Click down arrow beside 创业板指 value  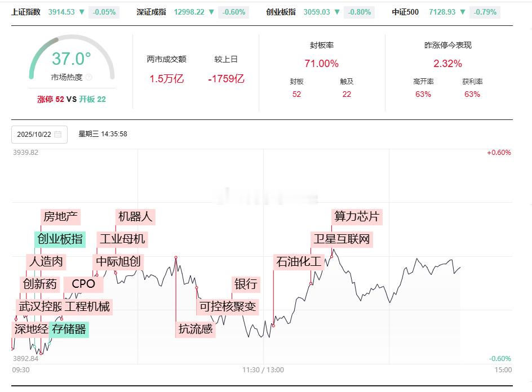pos(337,12)
